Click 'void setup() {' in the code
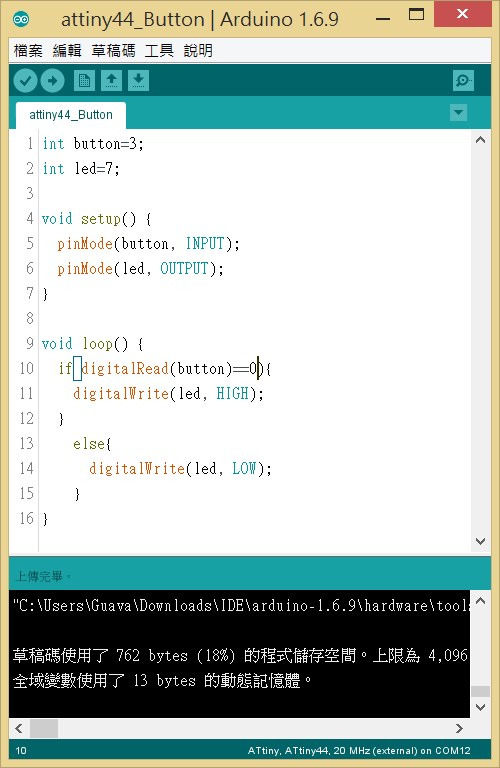The height and width of the screenshot is (768, 500). tap(96, 219)
